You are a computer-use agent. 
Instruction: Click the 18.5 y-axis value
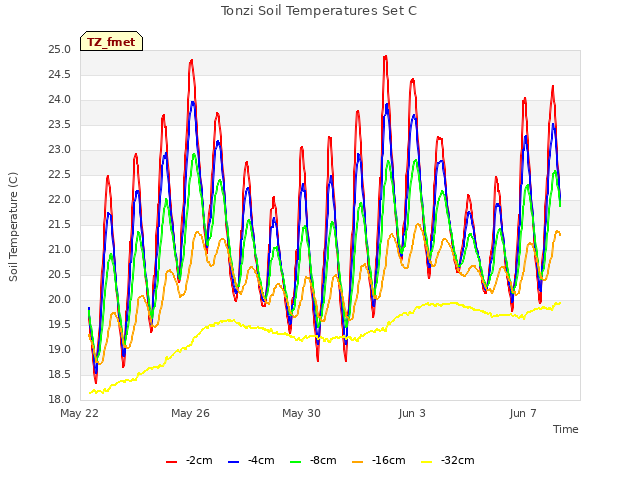tap(60, 375)
